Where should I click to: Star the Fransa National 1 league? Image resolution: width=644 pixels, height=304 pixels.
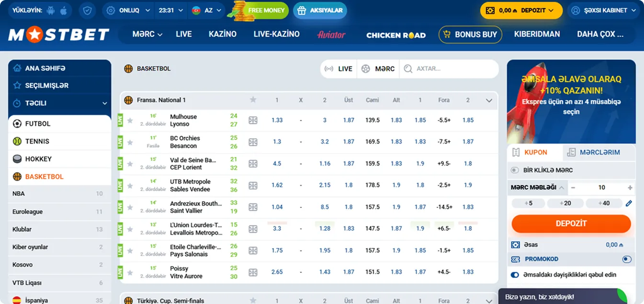click(x=253, y=100)
